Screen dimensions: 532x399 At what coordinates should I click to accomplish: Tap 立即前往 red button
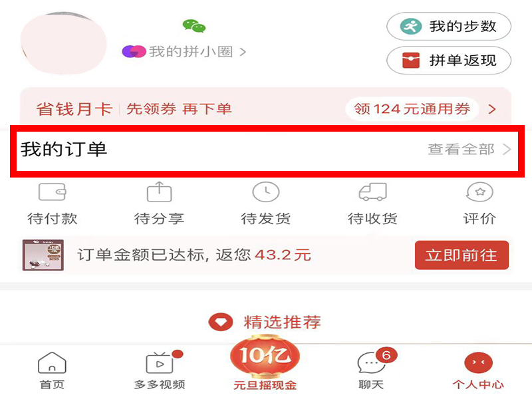(462, 255)
